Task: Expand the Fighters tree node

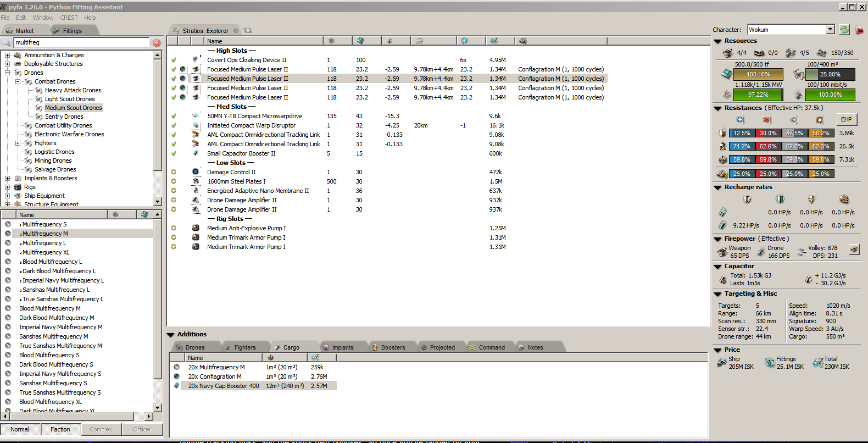Action: [x=18, y=143]
